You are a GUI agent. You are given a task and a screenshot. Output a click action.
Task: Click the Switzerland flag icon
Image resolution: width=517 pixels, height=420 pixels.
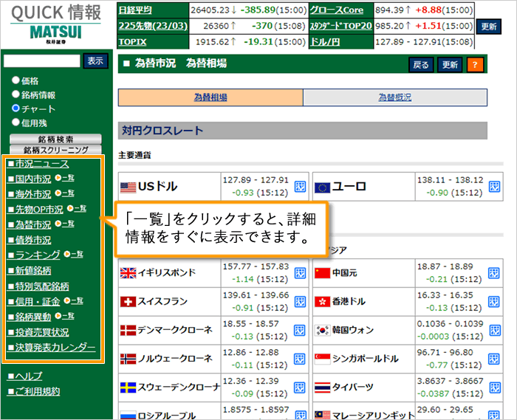click(x=128, y=302)
